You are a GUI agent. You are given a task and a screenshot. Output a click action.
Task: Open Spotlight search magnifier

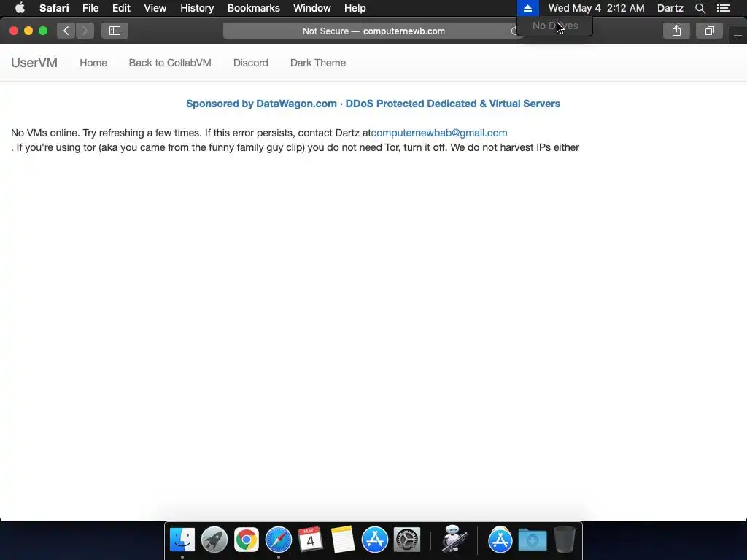pos(700,8)
